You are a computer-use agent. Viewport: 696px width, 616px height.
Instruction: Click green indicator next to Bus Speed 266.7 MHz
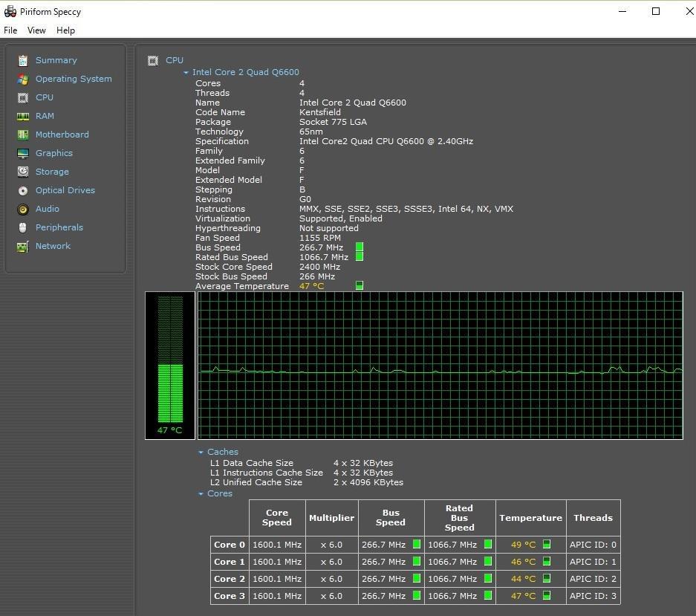coord(360,247)
